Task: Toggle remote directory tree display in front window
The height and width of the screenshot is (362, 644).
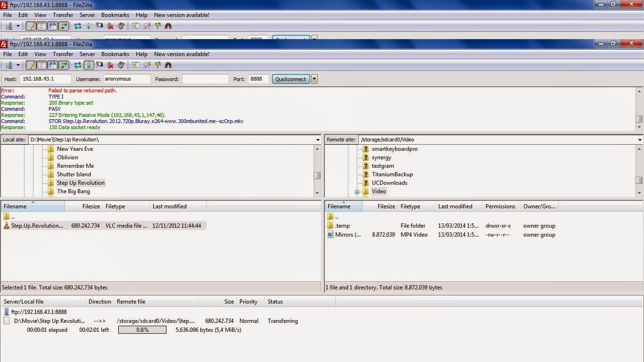Action: pyautogui.click(x=53, y=65)
